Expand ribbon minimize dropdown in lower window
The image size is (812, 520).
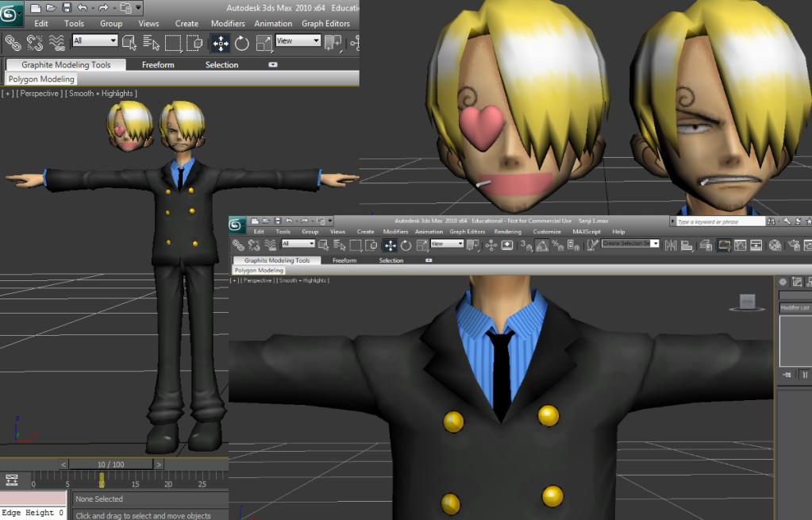(x=429, y=260)
